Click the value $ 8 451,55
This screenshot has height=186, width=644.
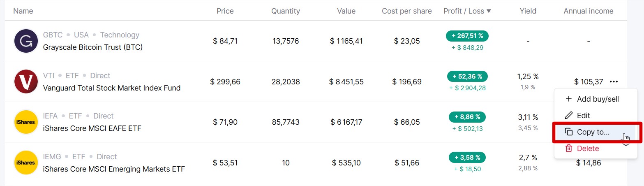pos(346,82)
